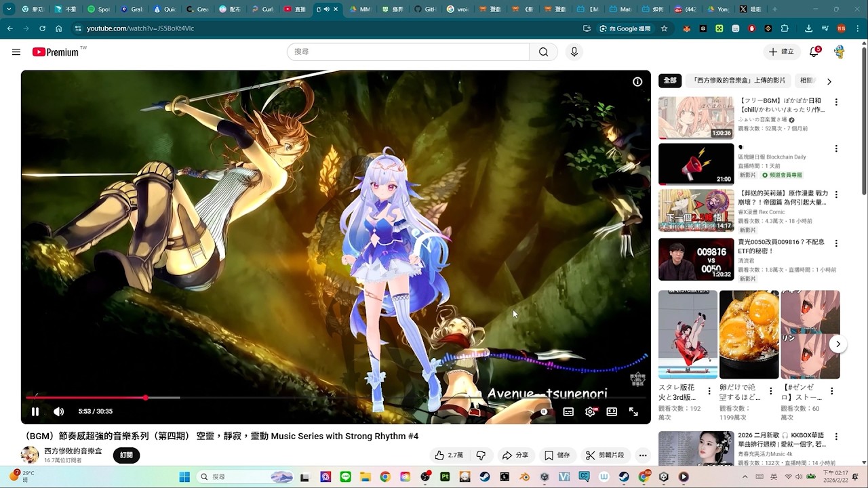Subscribe using the 訂閱 button

point(126,455)
